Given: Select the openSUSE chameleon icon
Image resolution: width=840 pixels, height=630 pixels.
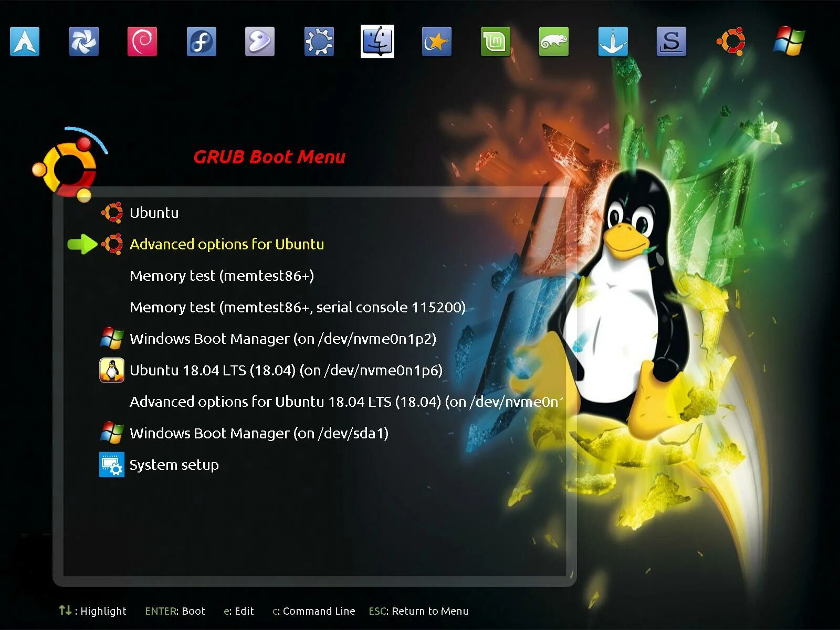Looking at the screenshot, I should (x=554, y=41).
